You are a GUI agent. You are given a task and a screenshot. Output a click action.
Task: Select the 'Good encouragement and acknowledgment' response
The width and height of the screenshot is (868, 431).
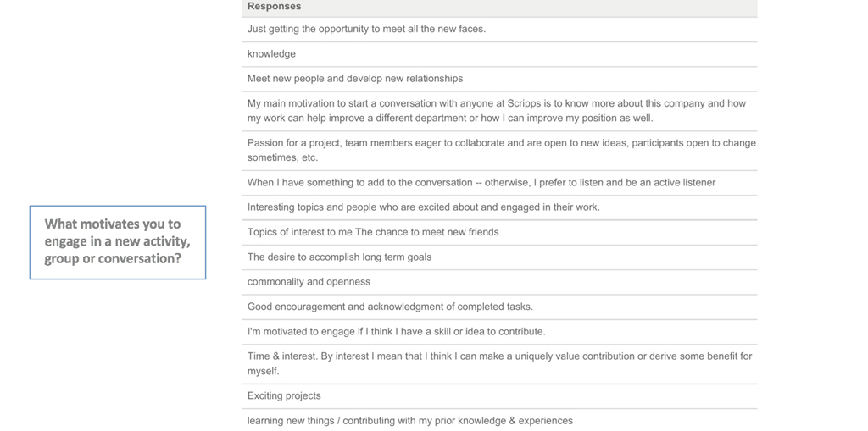tap(390, 307)
